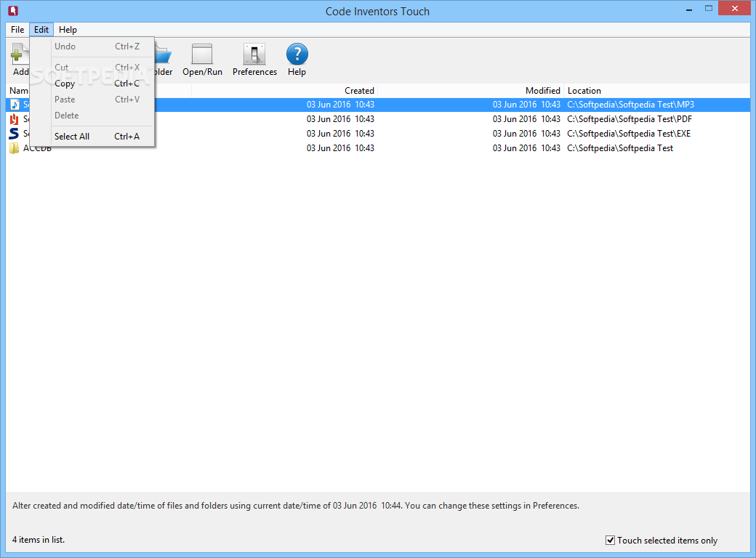
Task: Click the blue S EXE file icon
Action: point(14,134)
